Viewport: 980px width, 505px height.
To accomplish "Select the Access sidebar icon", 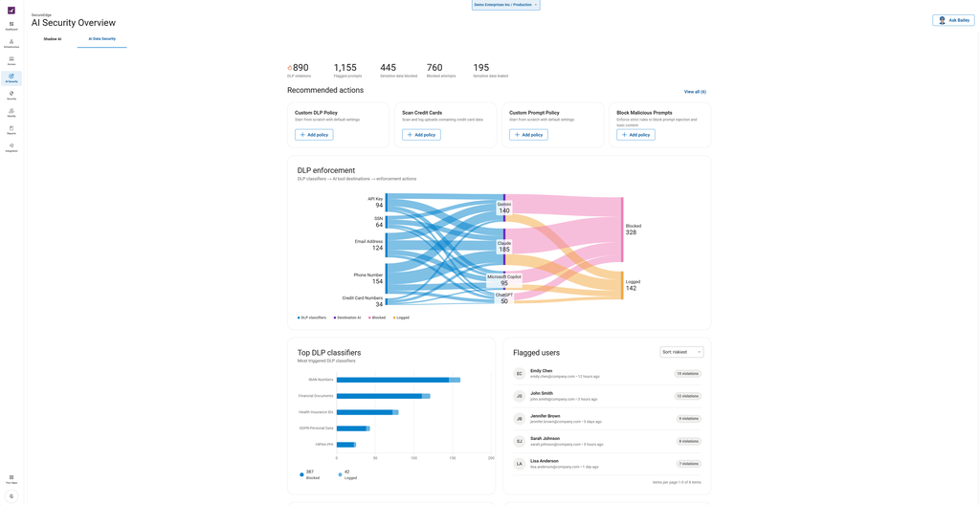I will [11, 60].
